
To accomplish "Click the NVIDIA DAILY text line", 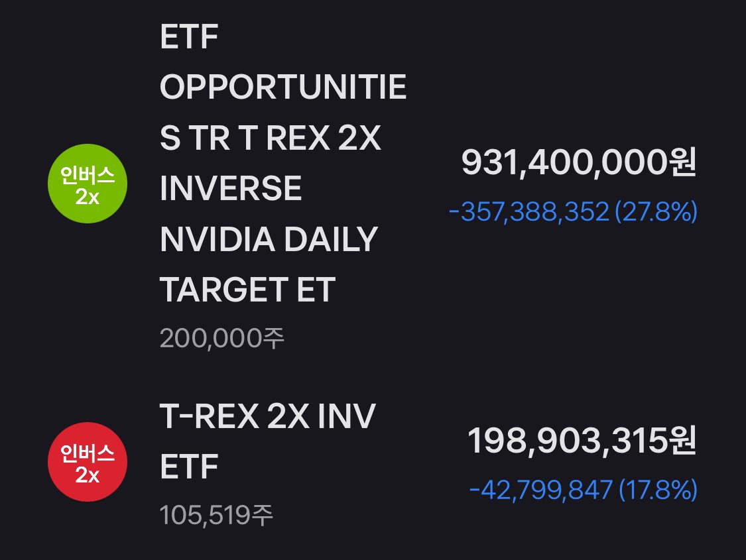I will pyautogui.click(x=269, y=239).
